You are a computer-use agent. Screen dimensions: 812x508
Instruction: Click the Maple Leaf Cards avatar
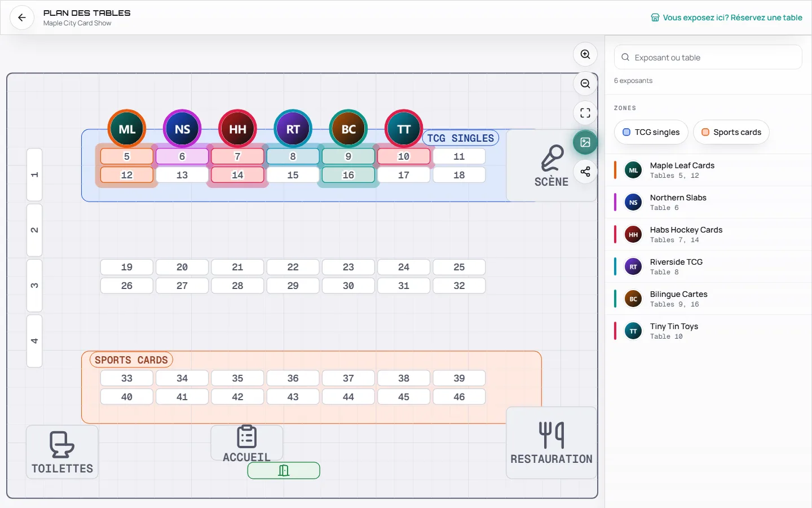(x=633, y=170)
